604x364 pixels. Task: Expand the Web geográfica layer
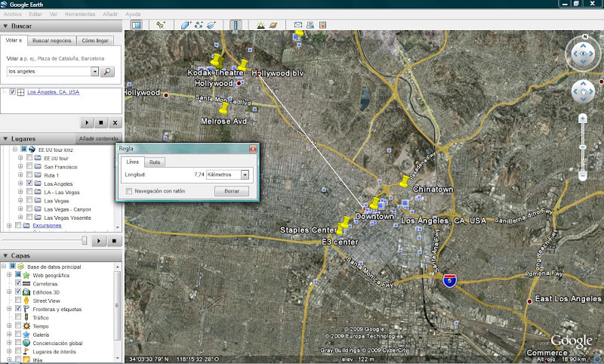(x=9, y=275)
